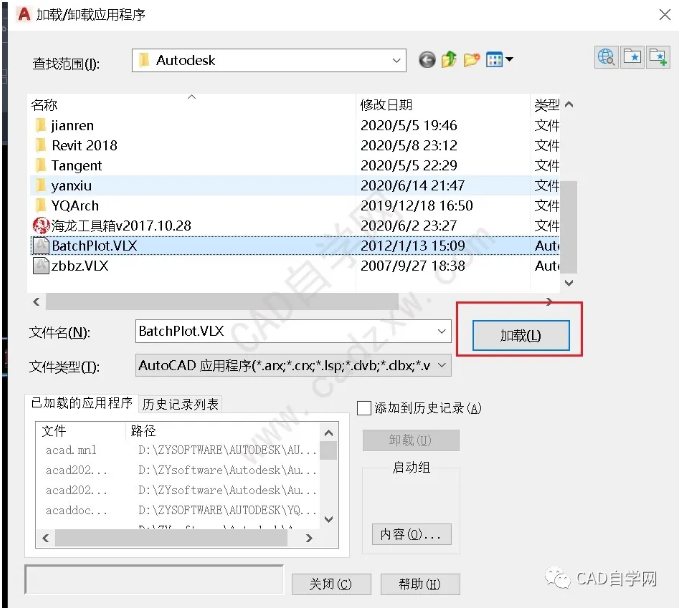Select the acad.mnl loaded application row

click(179, 450)
